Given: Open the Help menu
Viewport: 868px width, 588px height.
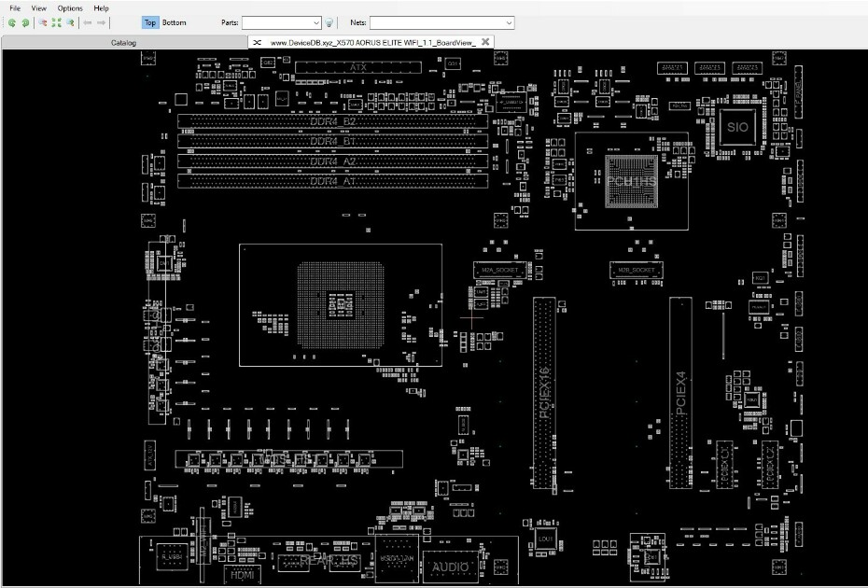Looking at the screenshot, I should (101, 8).
